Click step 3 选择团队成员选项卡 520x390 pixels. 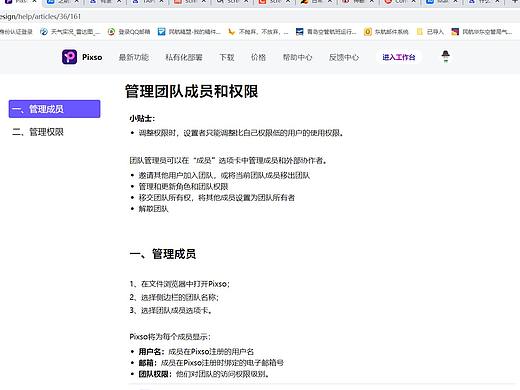[x=171, y=310]
